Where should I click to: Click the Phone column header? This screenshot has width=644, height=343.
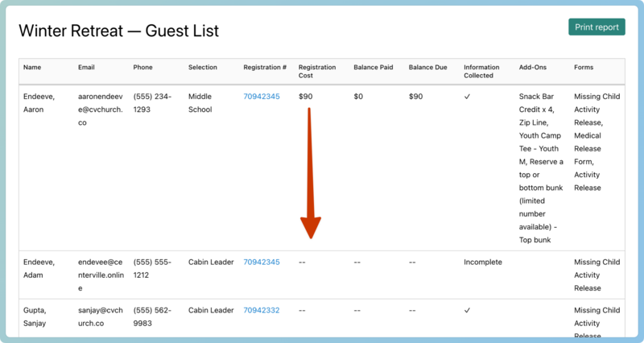point(142,68)
